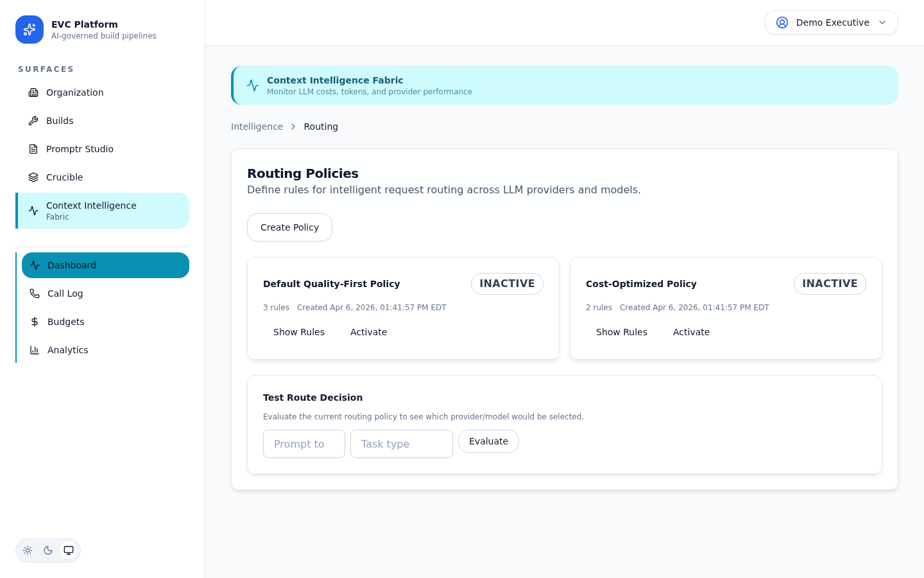The image size is (924, 578).
Task: Show Rules for Default Quality-First Policy
Action: 299,332
